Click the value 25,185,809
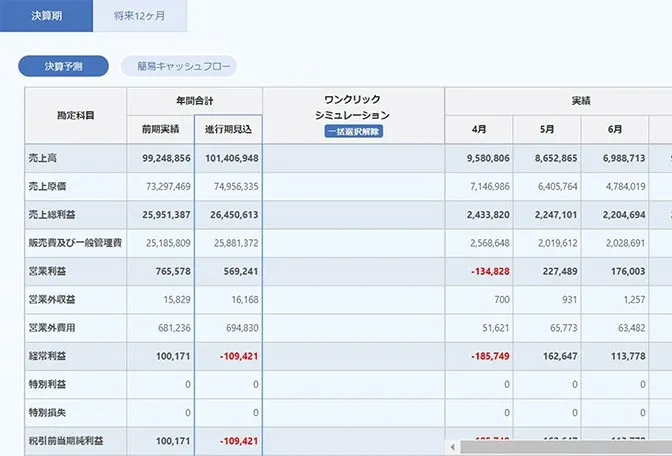Image resolution: width=672 pixels, height=456 pixels. [168, 243]
